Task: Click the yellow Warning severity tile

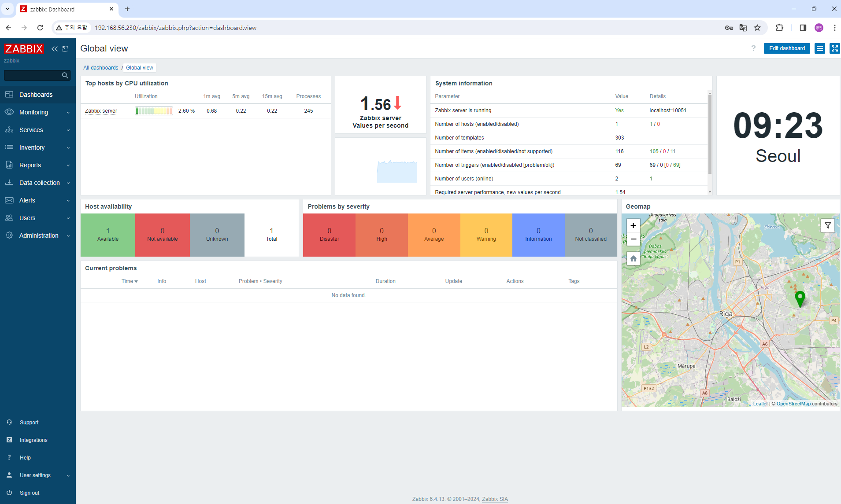Action: pyautogui.click(x=486, y=235)
